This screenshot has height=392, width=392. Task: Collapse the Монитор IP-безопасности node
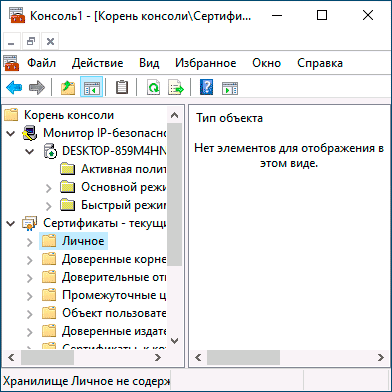click(x=11, y=134)
